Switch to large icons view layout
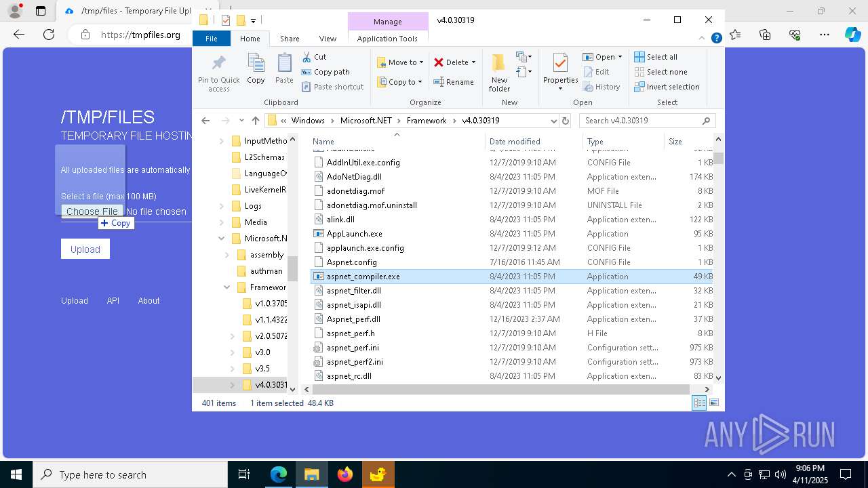This screenshot has height=488, width=868. (713, 403)
